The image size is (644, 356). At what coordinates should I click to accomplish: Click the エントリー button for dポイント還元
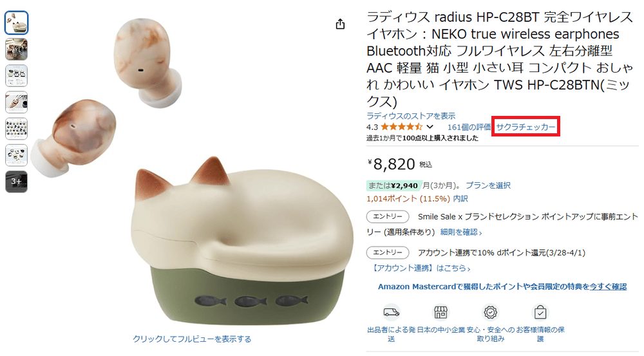click(388, 252)
